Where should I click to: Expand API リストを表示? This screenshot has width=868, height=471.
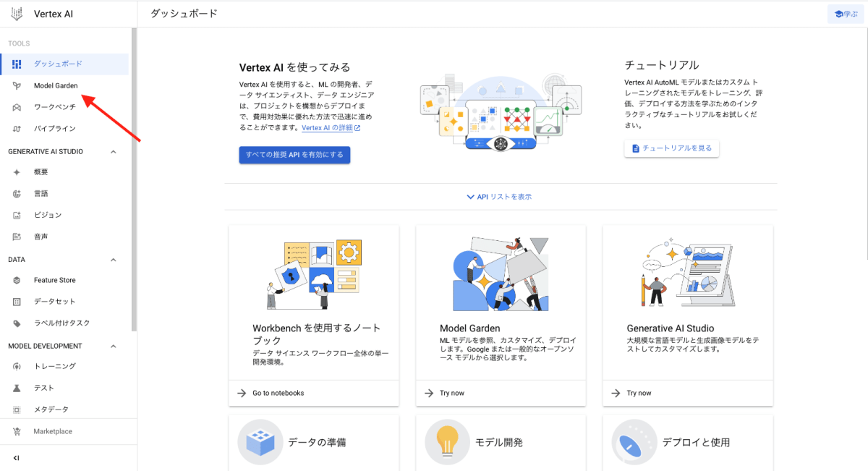[x=501, y=197]
